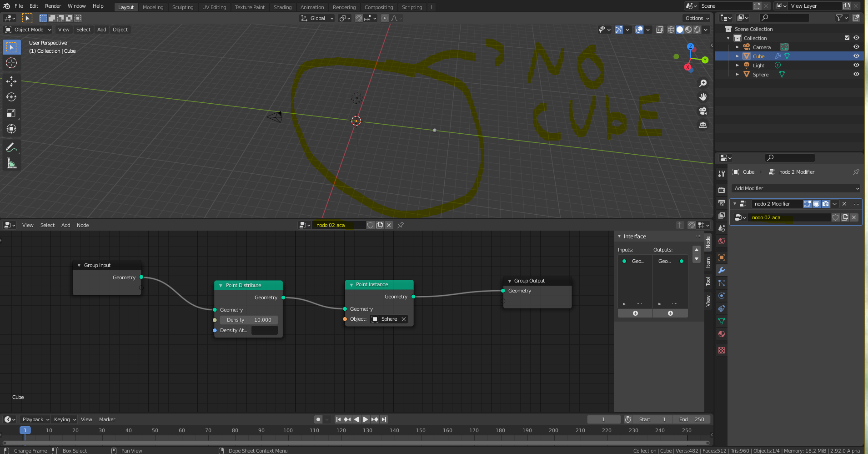Hide the Light object in outliner
Screen dimensions: 868x454
[856, 65]
